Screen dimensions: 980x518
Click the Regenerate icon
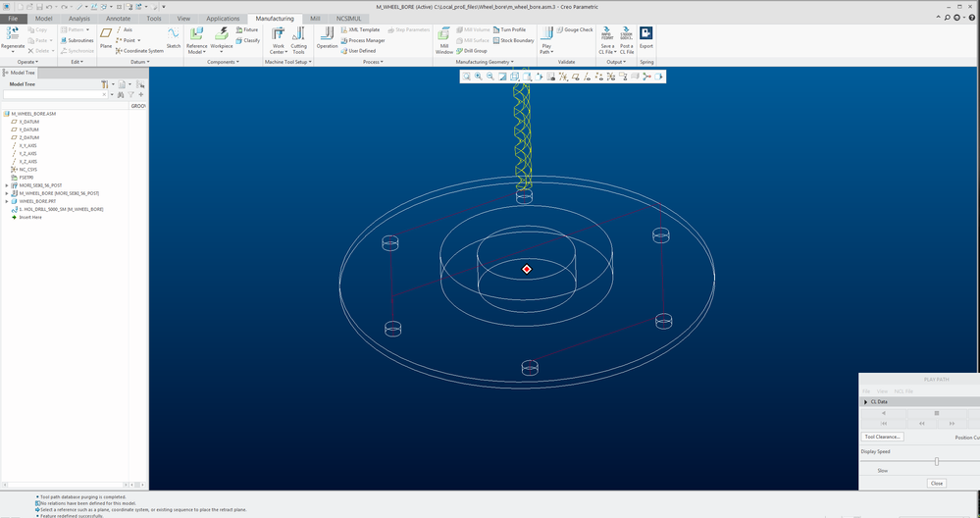pyautogui.click(x=13, y=35)
